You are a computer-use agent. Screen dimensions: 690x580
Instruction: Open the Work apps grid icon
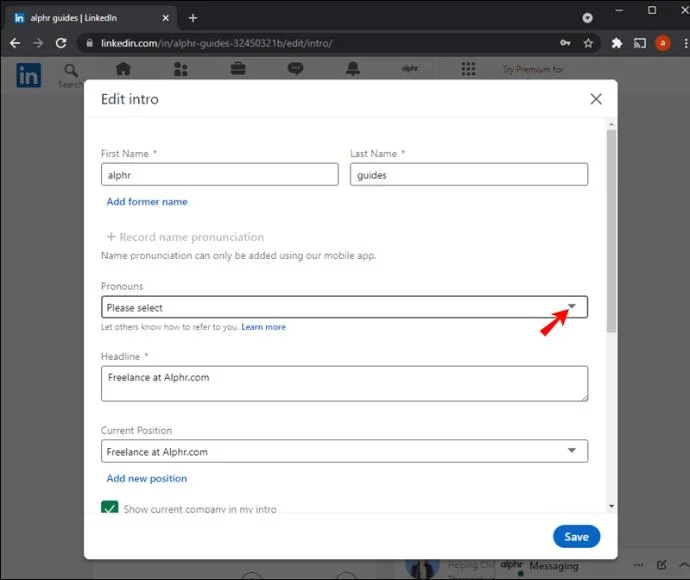pos(468,69)
